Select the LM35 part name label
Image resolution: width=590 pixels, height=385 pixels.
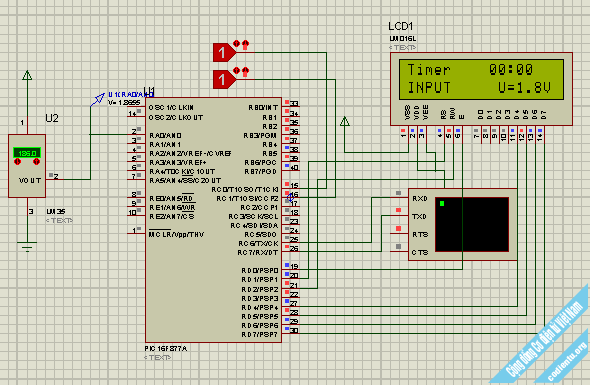click(x=56, y=212)
